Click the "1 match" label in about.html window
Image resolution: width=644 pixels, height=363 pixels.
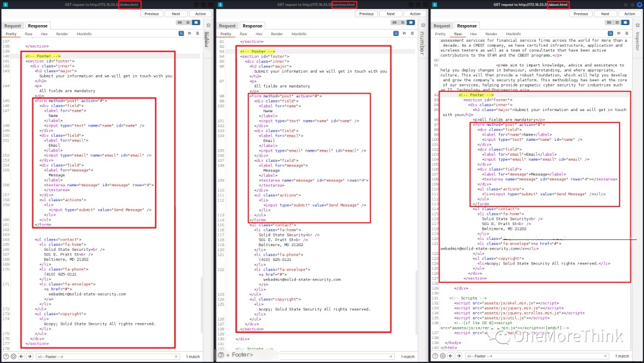tap(622, 356)
